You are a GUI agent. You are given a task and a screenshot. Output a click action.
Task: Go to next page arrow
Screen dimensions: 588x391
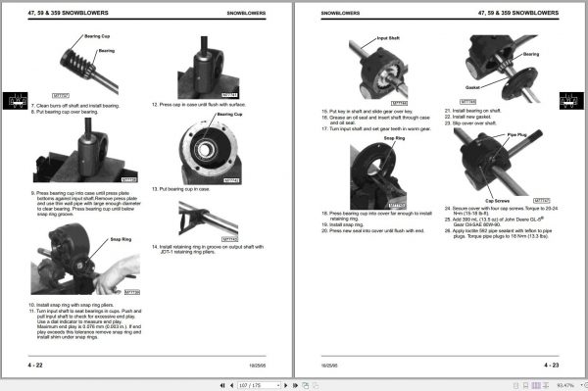tap(286, 385)
